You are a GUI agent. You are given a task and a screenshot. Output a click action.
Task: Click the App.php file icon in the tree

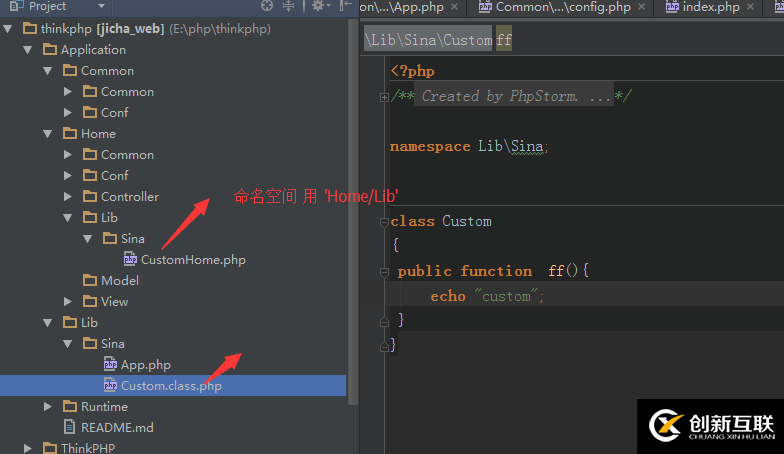(110, 364)
